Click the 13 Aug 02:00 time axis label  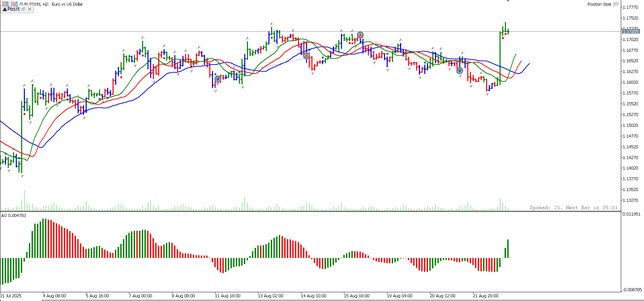click(270, 296)
